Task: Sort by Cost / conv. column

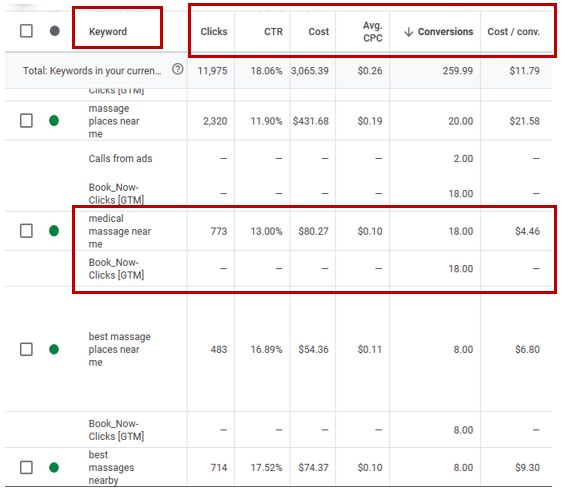Action: (514, 32)
